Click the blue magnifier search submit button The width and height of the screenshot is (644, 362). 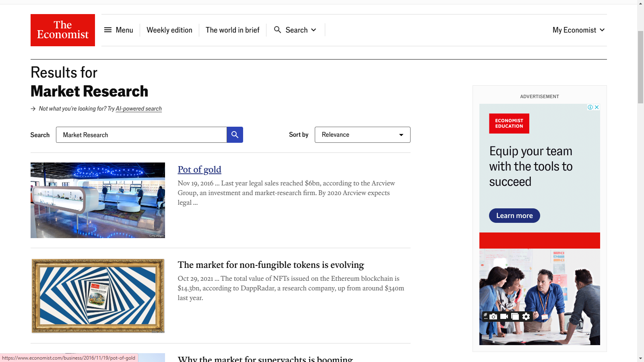tap(235, 135)
